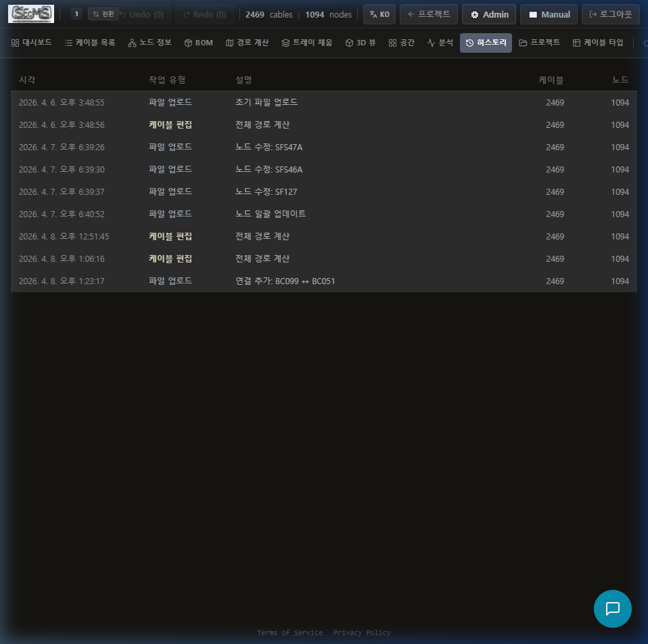648x644 pixels.
Task: Click the 노드 column header
Action: pos(620,80)
